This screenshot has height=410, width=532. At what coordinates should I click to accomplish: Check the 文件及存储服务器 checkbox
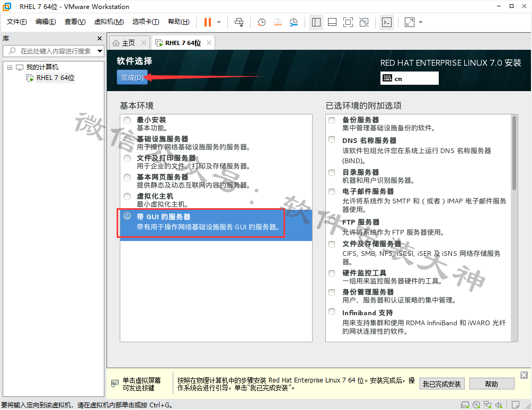click(332, 244)
